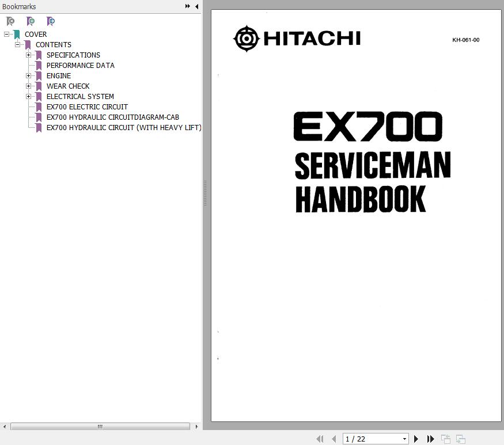504x445 pixels.
Task: Click the double-arrow expand icon in Bookmarks header
Action: click(x=187, y=6)
